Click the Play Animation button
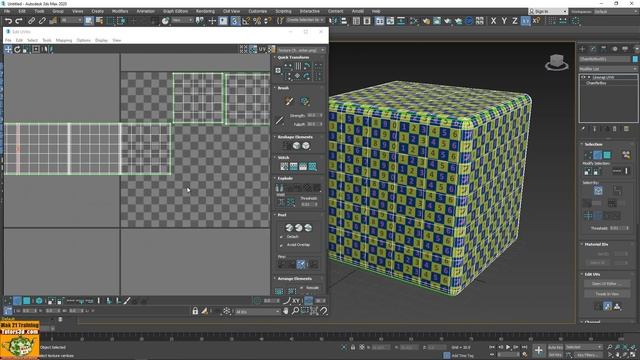Viewport: 640px width, 360px height. pos(508,347)
